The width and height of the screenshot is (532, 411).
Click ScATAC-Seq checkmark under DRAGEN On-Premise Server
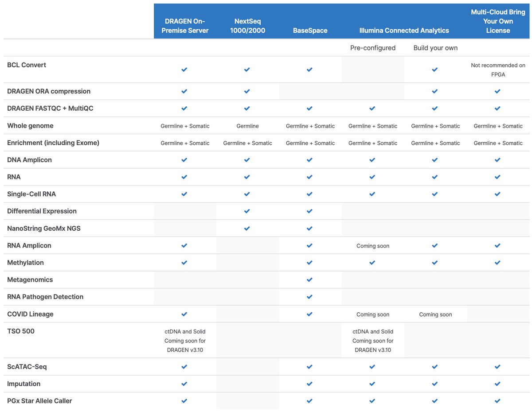[x=184, y=367]
